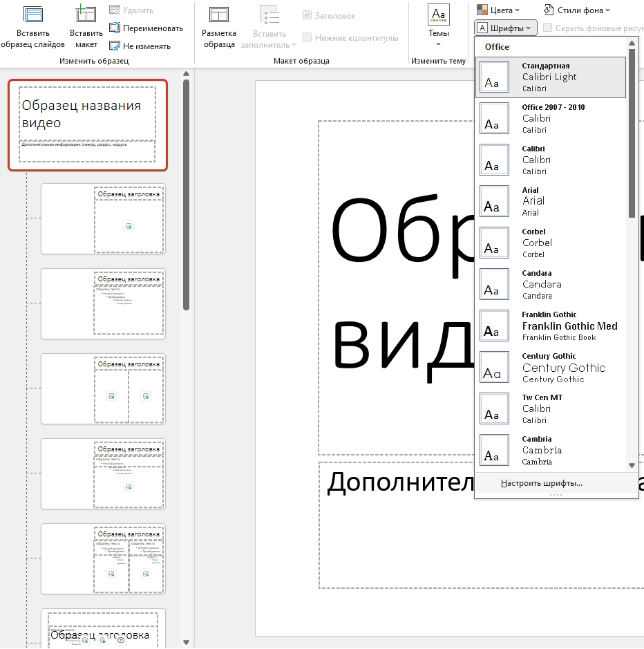Open the Master Layout (Разметка образца) icon
The image size is (644, 649).
coord(219,15)
